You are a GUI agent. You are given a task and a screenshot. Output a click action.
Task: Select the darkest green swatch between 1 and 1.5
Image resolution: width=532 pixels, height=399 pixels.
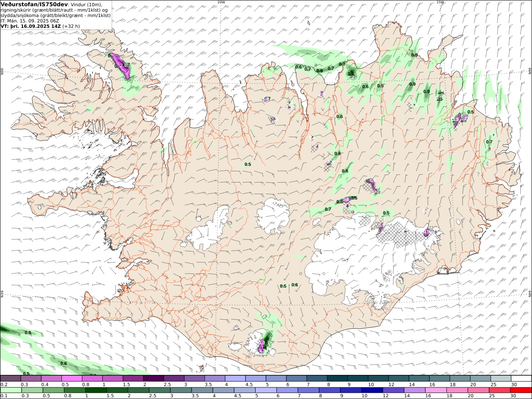pyautogui.click(x=95, y=390)
